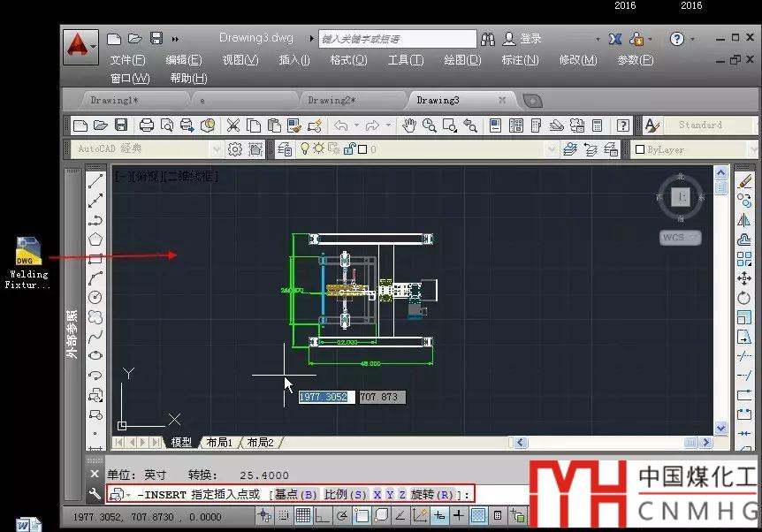The width and height of the screenshot is (762, 532).
Task: Select the Circle draw tool
Action: 95,297
